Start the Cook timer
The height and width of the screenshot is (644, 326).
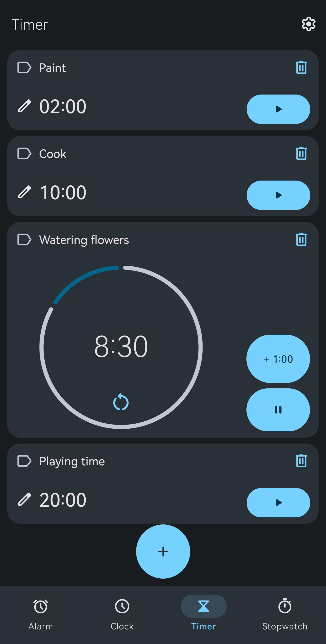coord(278,195)
